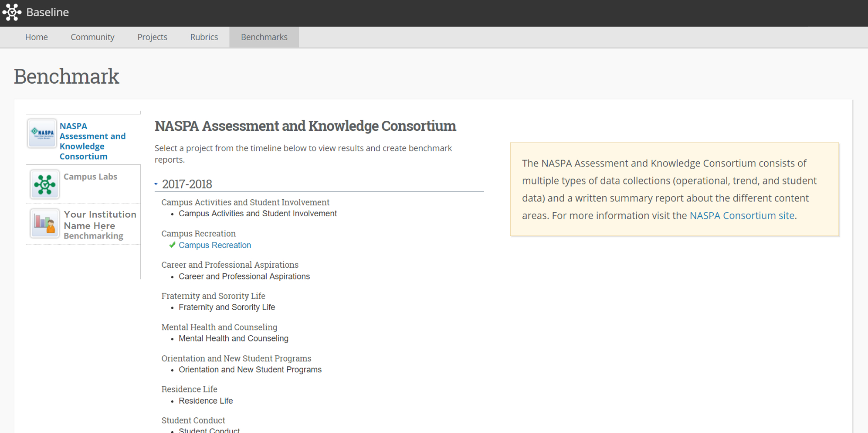The image size is (868, 433).
Task: Select Campus Activities and Student Involvement bullet item
Action: [x=258, y=214]
